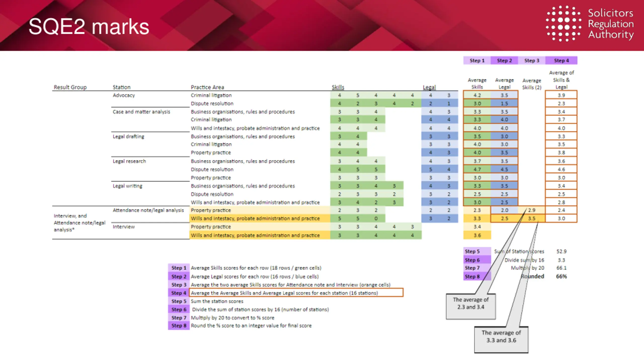Click legend text about Attendance note and Interview
This screenshot has width=644, height=362.
pos(291,285)
